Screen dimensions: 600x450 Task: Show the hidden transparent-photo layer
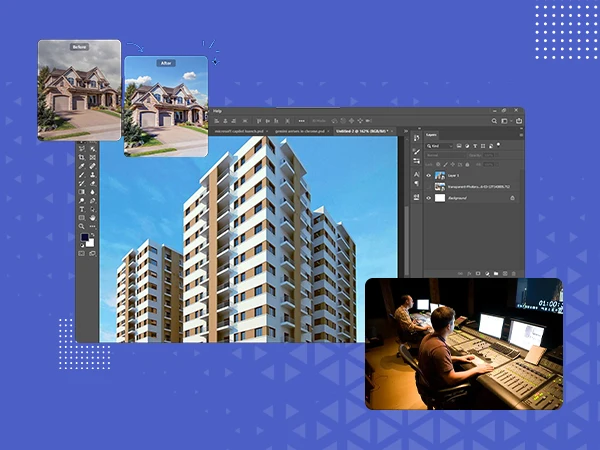[429, 187]
